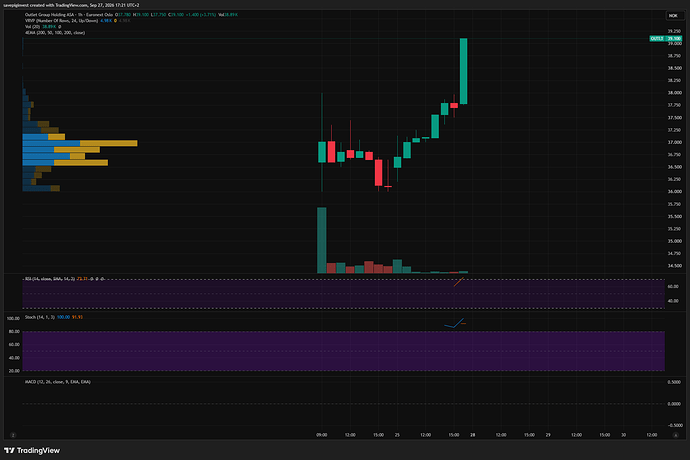This screenshot has height=460, width=690.
Task: Select the RSI indicator legend
Action: tap(50, 279)
